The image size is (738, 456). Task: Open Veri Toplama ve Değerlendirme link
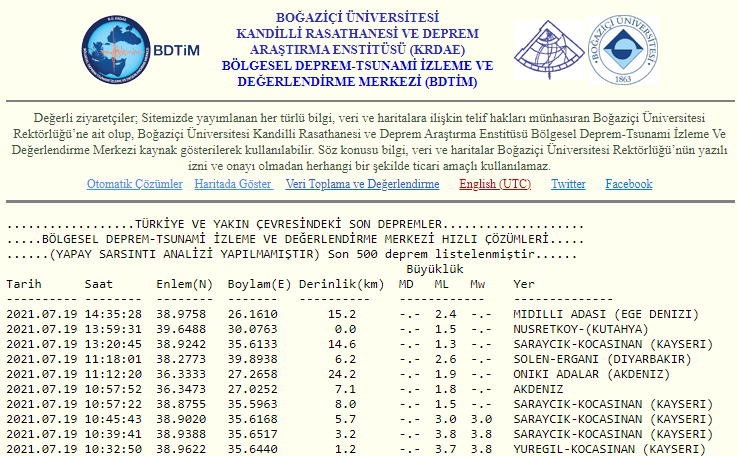362,184
